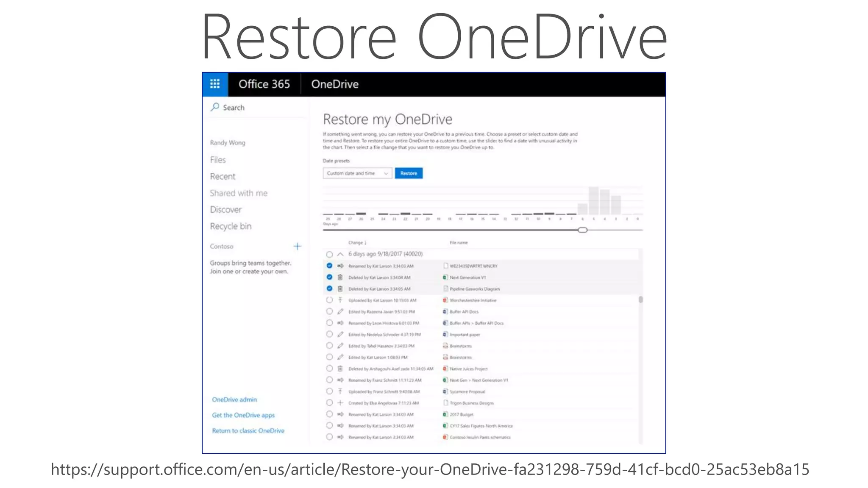Click pencil icon on Buffer API Docs row

point(340,312)
